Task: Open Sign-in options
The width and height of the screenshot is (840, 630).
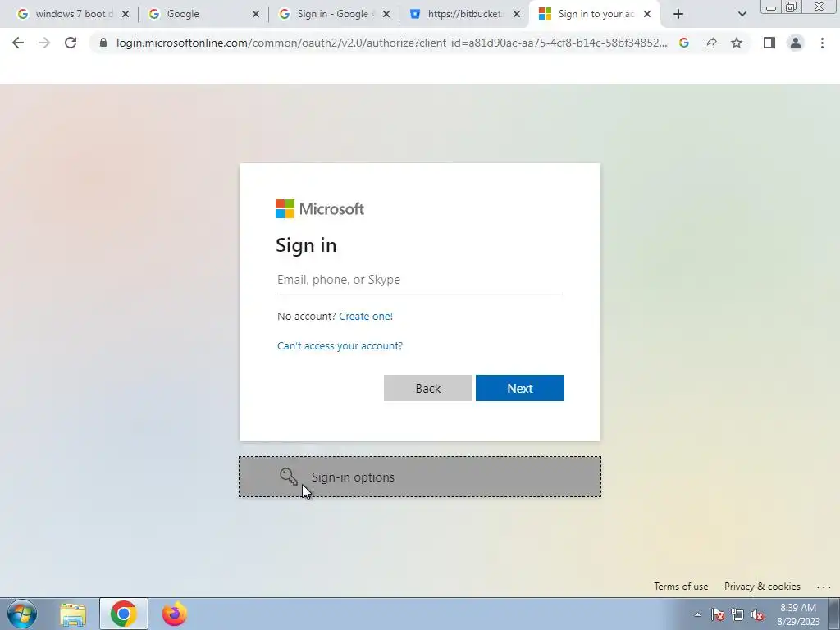Action: coord(419,477)
